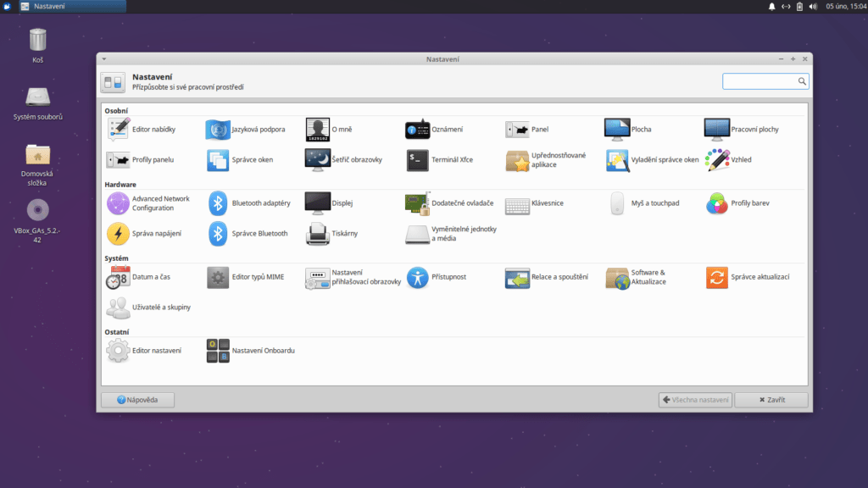Image resolution: width=868 pixels, height=488 pixels.
Task: Click the Všechna nastavení back button
Action: [x=695, y=400]
